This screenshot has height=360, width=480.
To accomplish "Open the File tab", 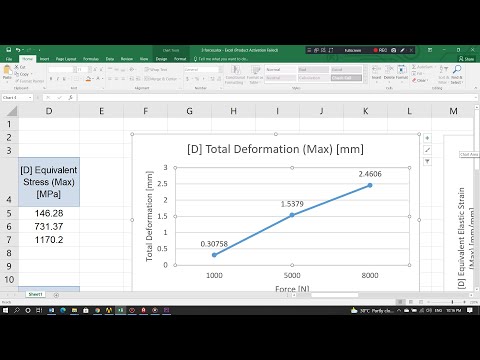I will click(x=9, y=59).
